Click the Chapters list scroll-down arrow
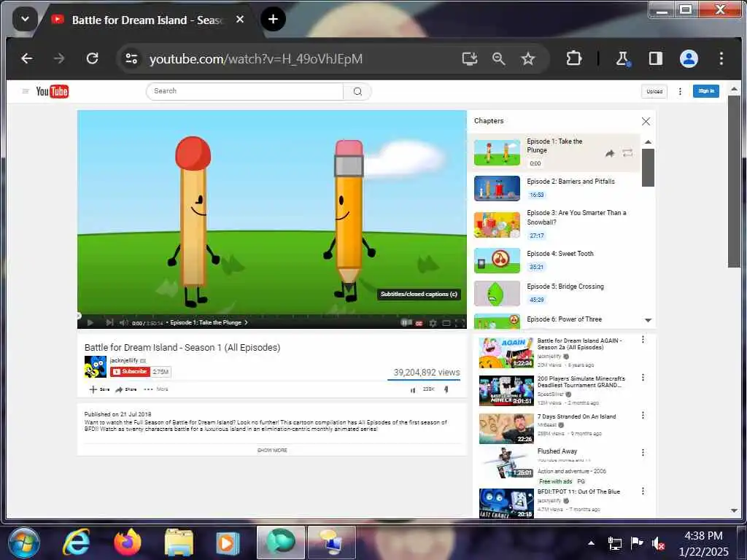 pos(648,321)
